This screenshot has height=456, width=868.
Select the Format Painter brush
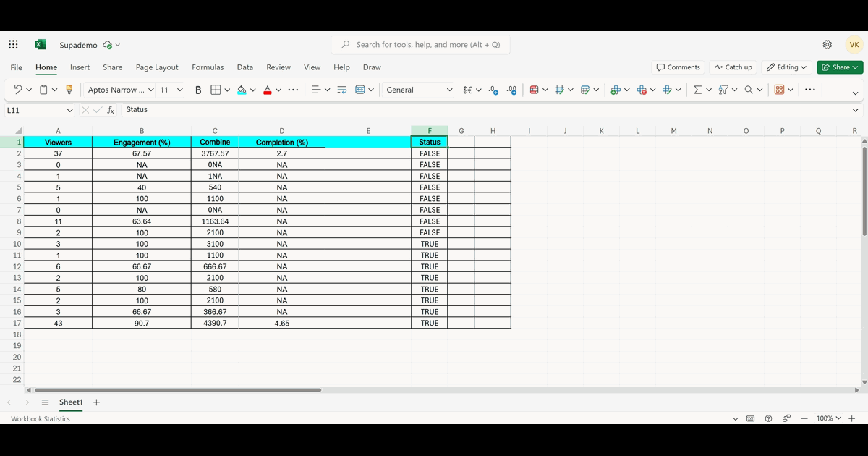tap(69, 90)
